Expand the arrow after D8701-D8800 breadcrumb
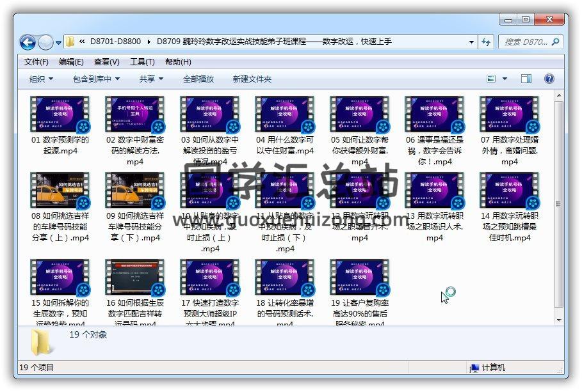Viewport: 582px width, 392px height. [x=149, y=42]
